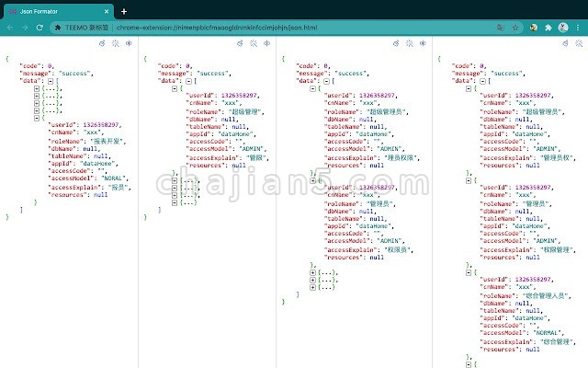Click the "综合管理人员" roleName value in fourth panel
The height and width of the screenshot is (368, 588).
click(546, 296)
